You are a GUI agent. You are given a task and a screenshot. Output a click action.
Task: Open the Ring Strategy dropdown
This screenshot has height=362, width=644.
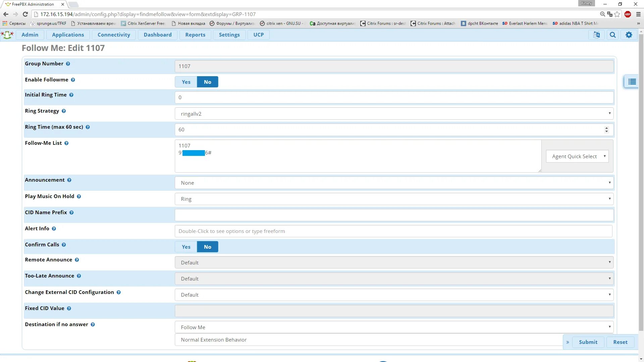(x=394, y=114)
